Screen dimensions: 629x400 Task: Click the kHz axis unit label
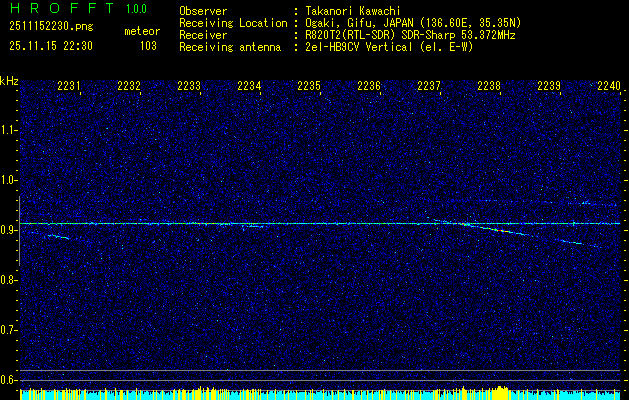point(9,81)
